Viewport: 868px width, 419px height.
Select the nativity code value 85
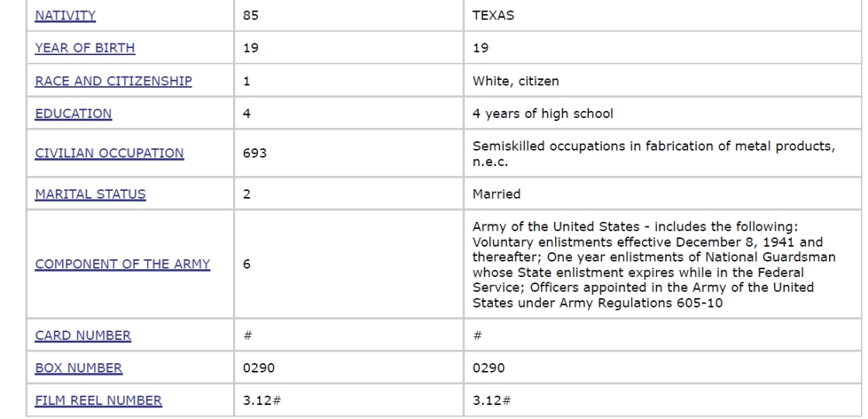(251, 16)
